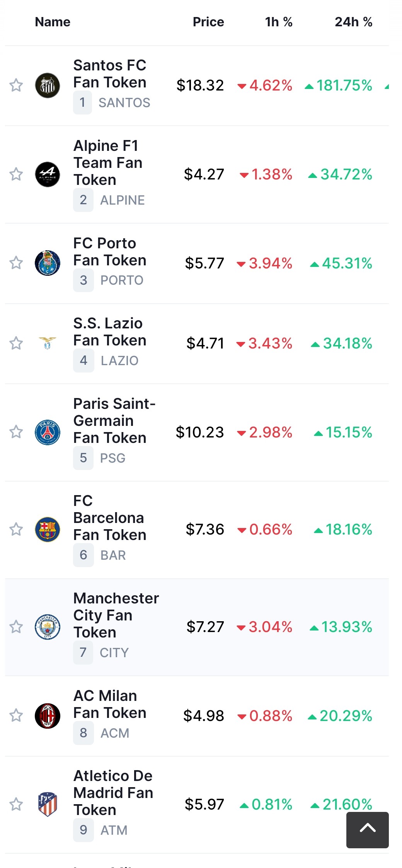The image size is (402, 868).
Task: Star the Atletico De Madrid Fan Token
Action: pyautogui.click(x=16, y=804)
